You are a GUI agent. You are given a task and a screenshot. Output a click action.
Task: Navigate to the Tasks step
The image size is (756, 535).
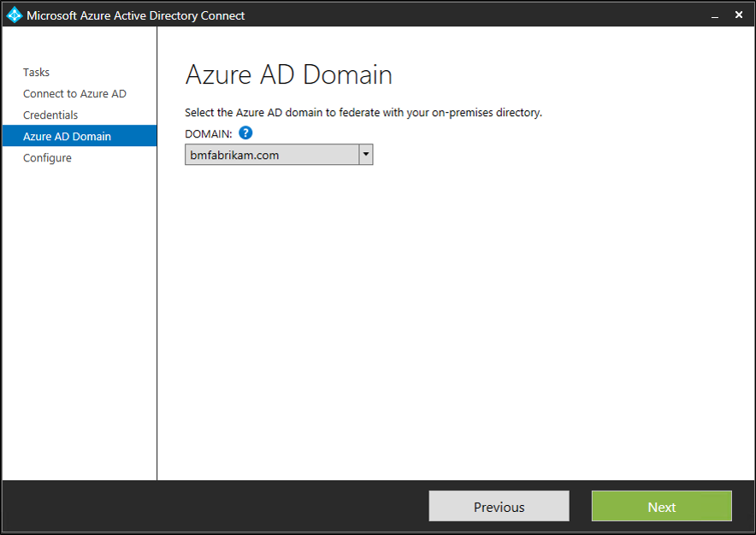(36, 72)
